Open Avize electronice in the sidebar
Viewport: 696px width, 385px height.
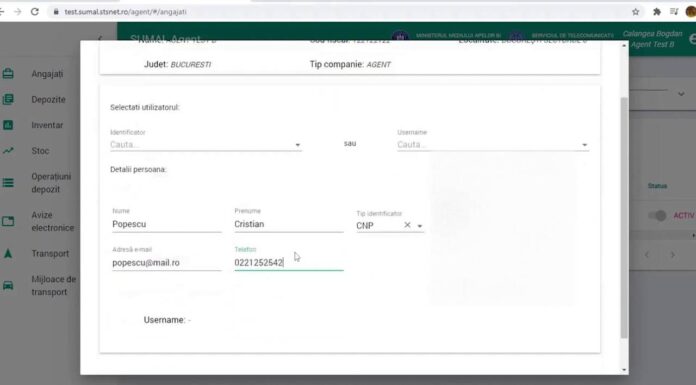(x=52, y=221)
